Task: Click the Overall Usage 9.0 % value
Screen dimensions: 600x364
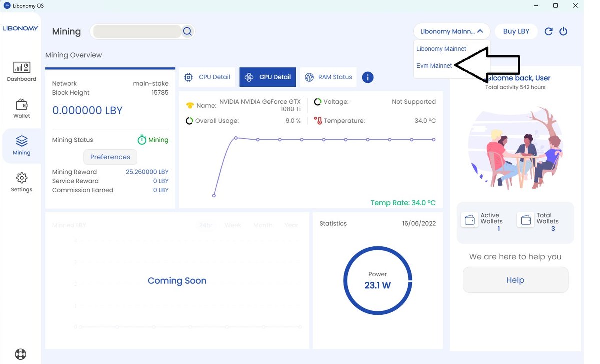Action: tap(293, 121)
